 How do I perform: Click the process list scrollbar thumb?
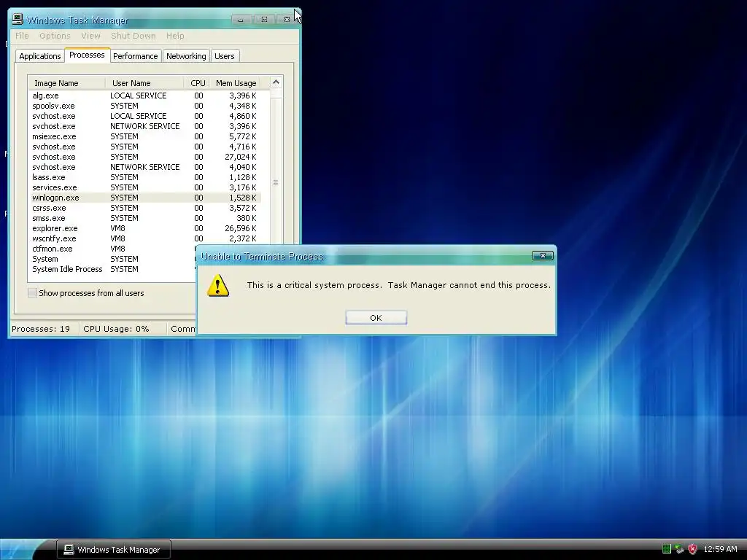[x=276, y=183]
